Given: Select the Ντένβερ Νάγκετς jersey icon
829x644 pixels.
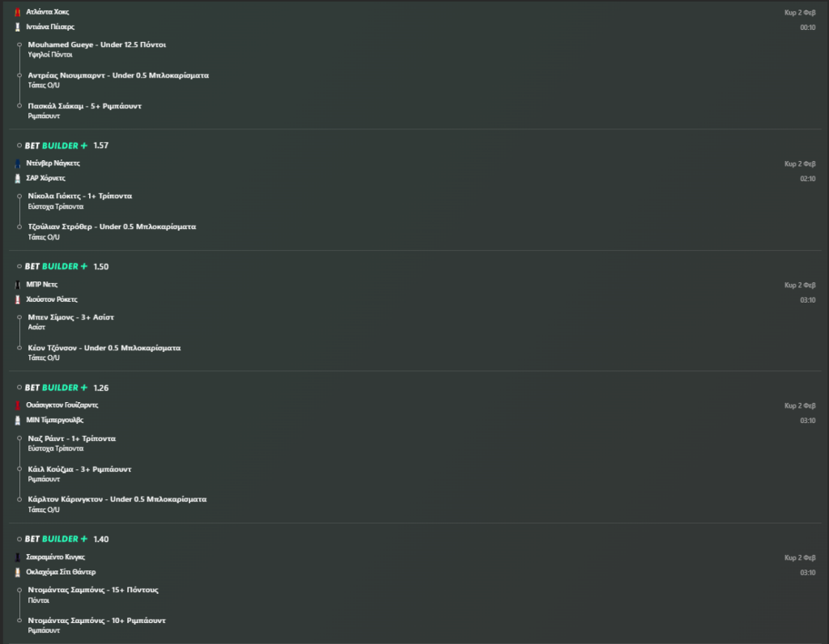Looking at the screenshot, I should pyautogui.click(x=18, y=163).
